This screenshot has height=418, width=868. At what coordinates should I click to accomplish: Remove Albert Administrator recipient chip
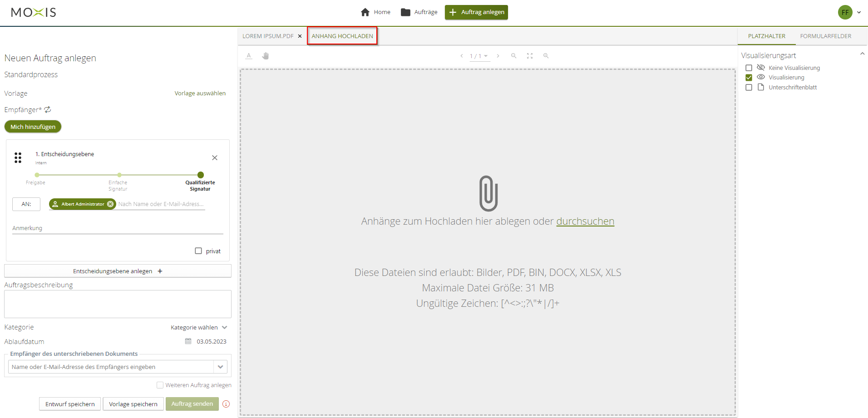[x=110, y=204]
